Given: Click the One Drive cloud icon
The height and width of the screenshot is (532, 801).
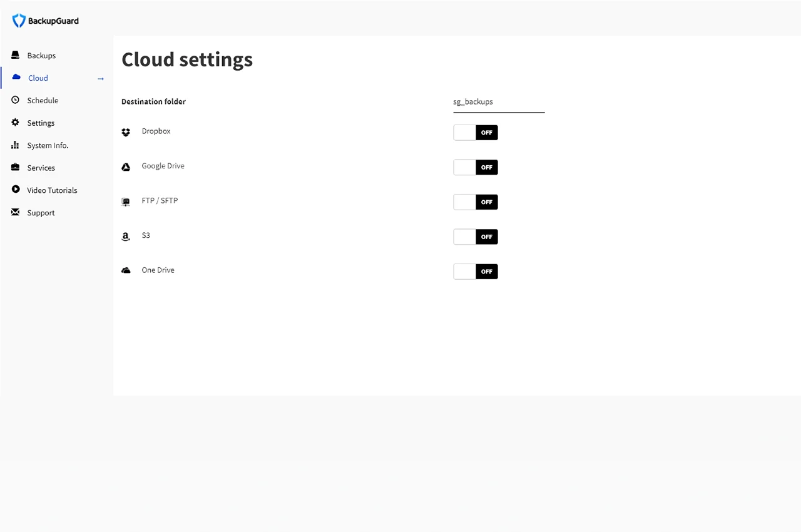Looking at the screenshot, I should pyautogui.click(x=126, y=270).
